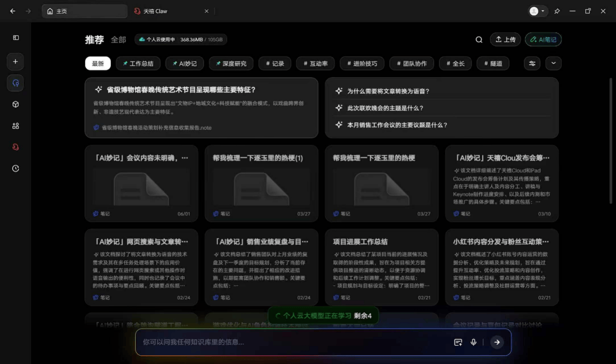
Task: Open the 「AI妙记」天禧Clou发布会筹 note card
Action: click(x=502, y=183)
